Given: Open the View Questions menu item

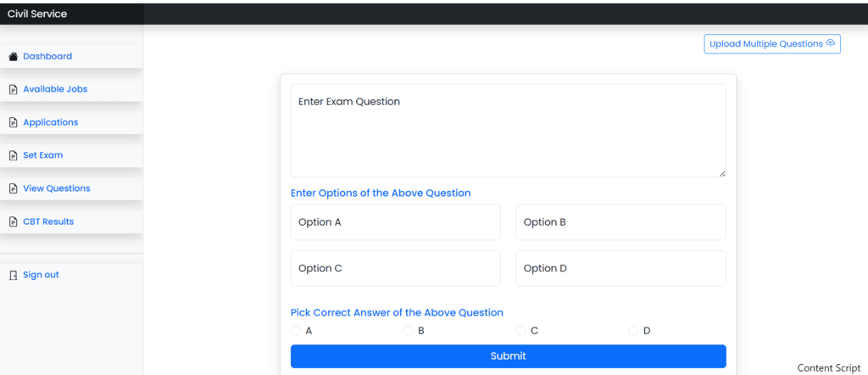Looking at the screenshot, I should pos(56,188).
